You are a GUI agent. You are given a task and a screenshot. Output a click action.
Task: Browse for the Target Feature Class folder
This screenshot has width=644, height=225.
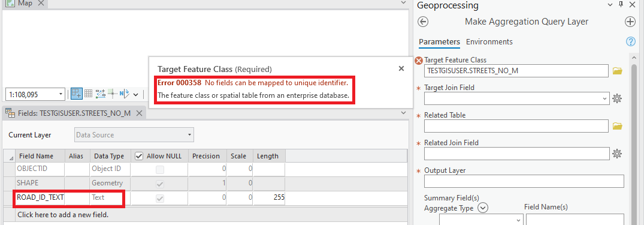(617, 71)
